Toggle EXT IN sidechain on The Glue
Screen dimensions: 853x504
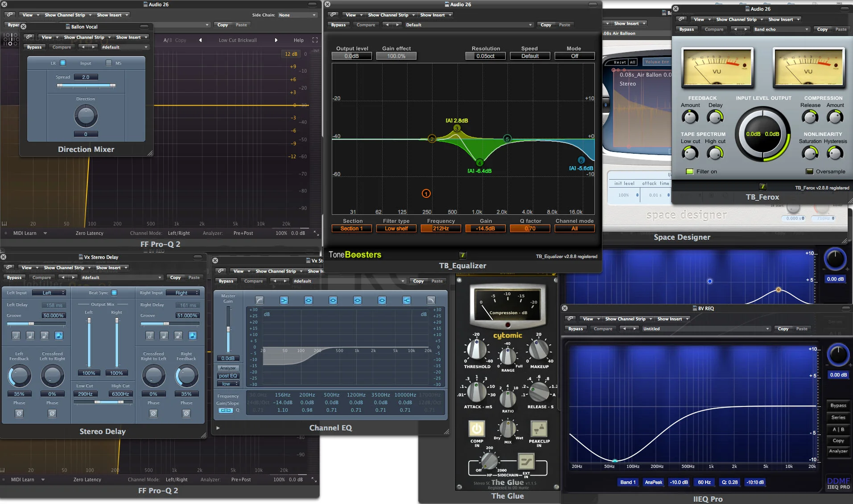pyautogui.click(x=526, y=461)
